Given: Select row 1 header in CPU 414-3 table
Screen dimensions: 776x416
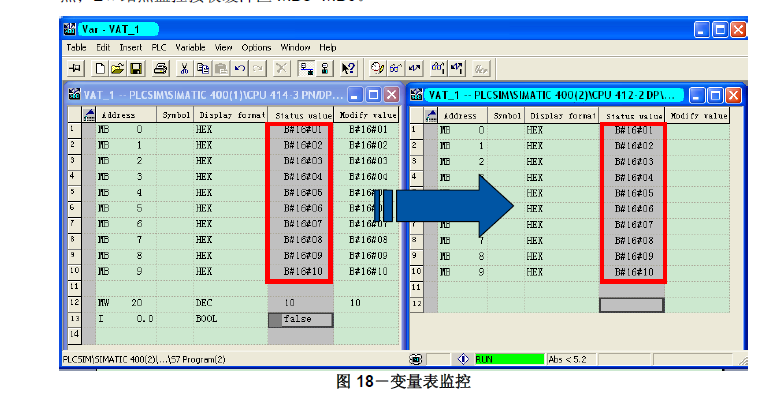Looking at the screenshot, I should click(x=75, y=130).
